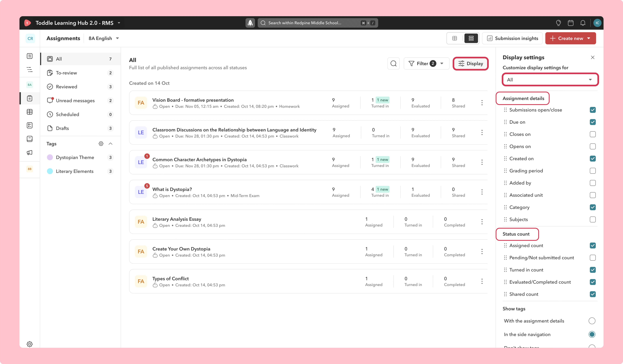This screenshot has width=623, height=364.
Task: Click the CR class avatar
Action: [x=30, y=39]
